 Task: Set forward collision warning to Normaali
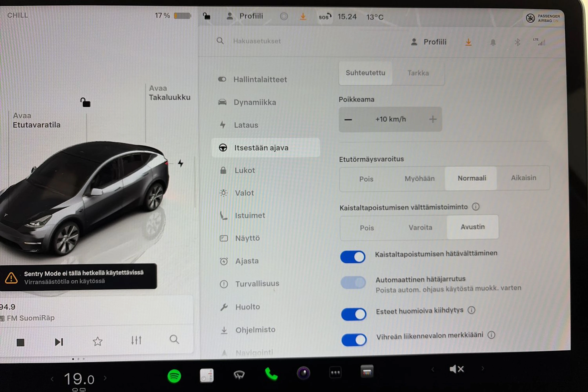pyautogui.click(x=472, y=178)
